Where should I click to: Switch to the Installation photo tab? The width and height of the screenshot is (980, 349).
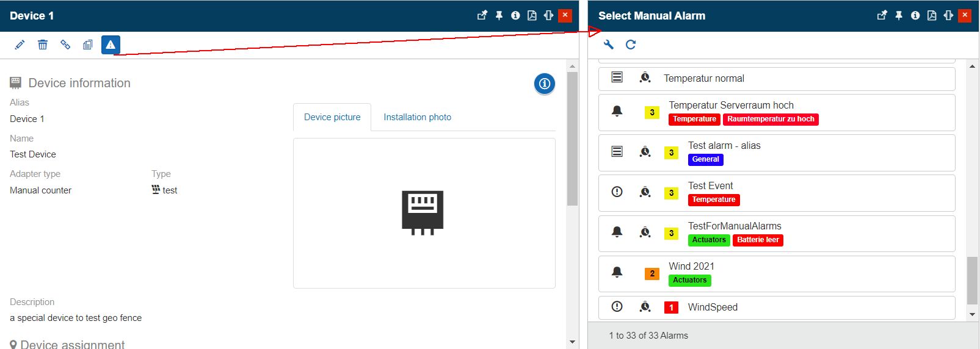pyautogui.click(x=417, y=117)
